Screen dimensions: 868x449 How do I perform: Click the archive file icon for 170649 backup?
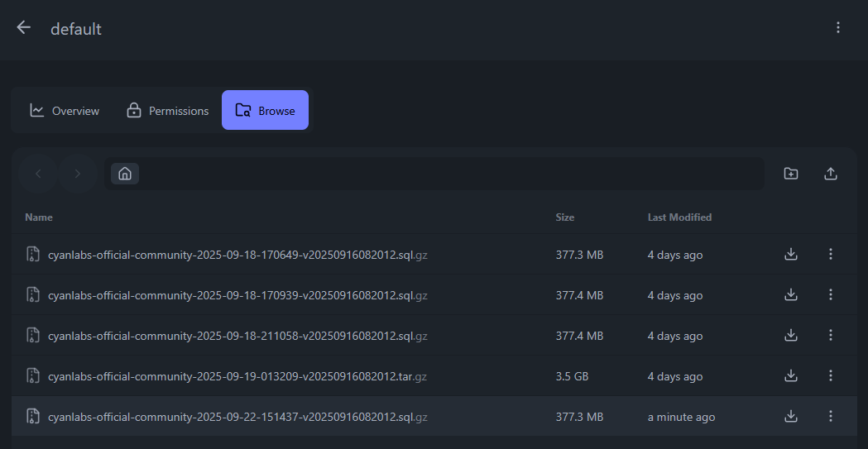coord(32,254)
